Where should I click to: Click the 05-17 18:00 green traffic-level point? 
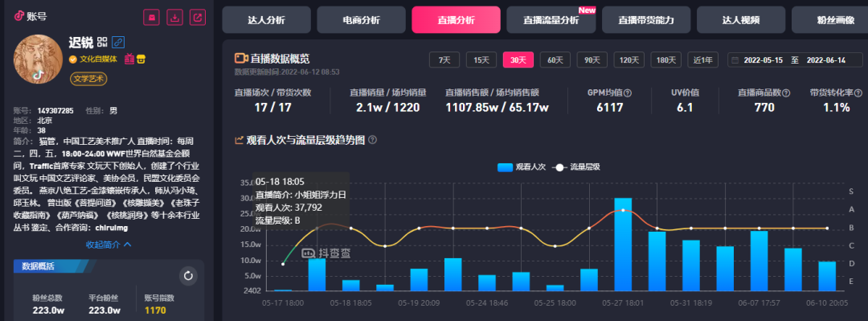click(283, 264)
